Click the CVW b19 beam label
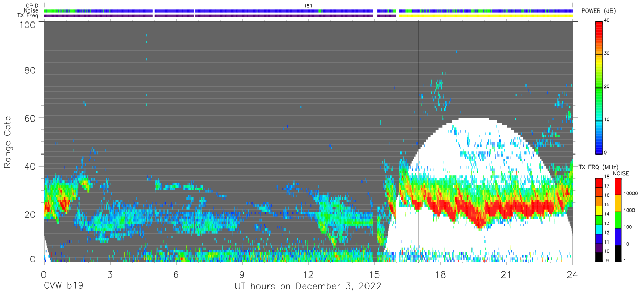Viewport: 644px width, 297px height. (x=63, y=287)
